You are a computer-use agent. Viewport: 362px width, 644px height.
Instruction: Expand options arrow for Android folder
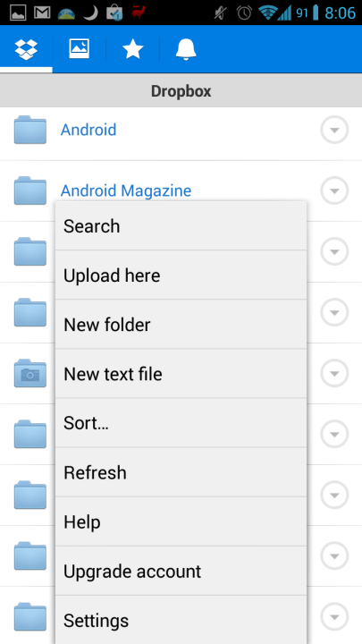click(334, 130)
